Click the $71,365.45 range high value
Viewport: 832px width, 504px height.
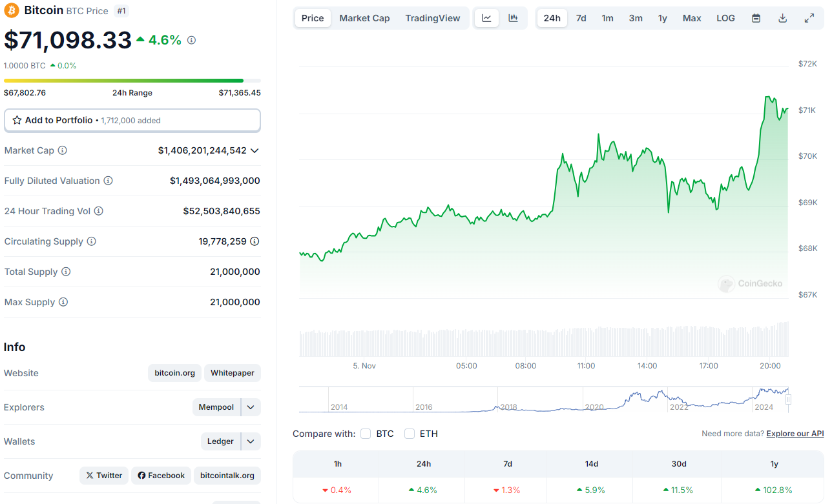240,93
